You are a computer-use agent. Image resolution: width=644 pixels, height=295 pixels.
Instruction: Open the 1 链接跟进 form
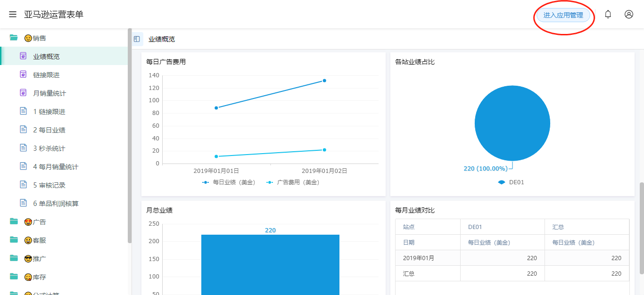64,111
